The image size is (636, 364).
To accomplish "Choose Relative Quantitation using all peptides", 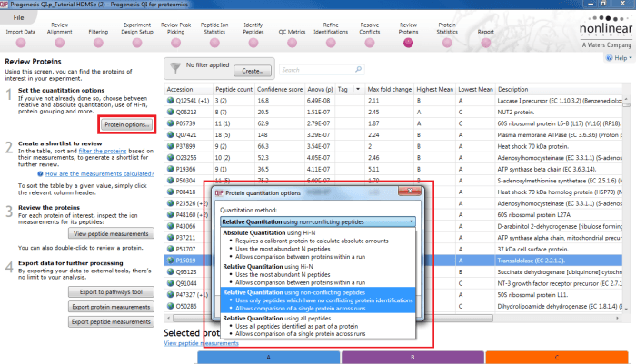I will [x=318, y=326].
